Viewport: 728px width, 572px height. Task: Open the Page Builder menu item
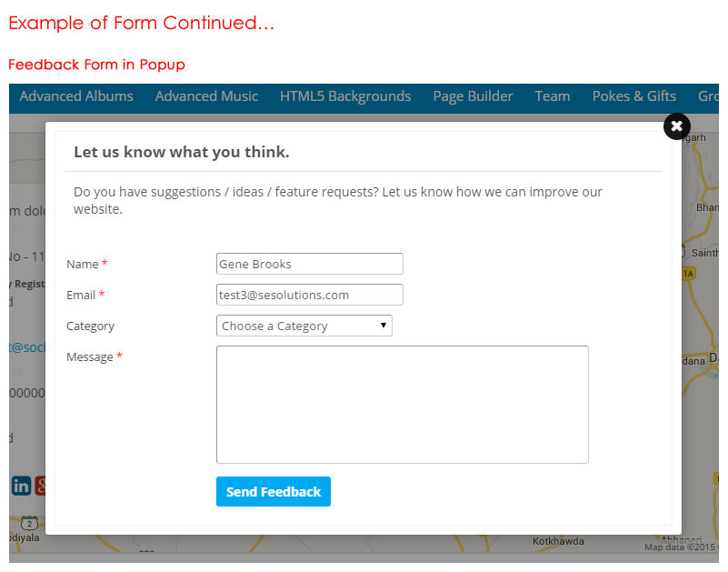(x=473, y=96)
